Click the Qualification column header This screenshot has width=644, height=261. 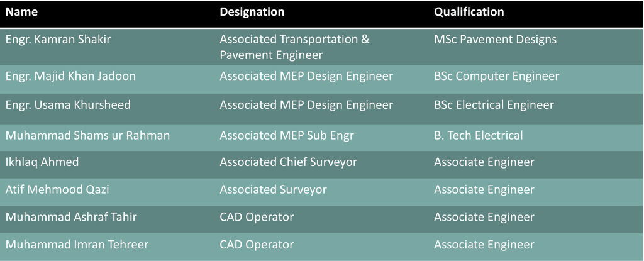click(x=469, y=12)
